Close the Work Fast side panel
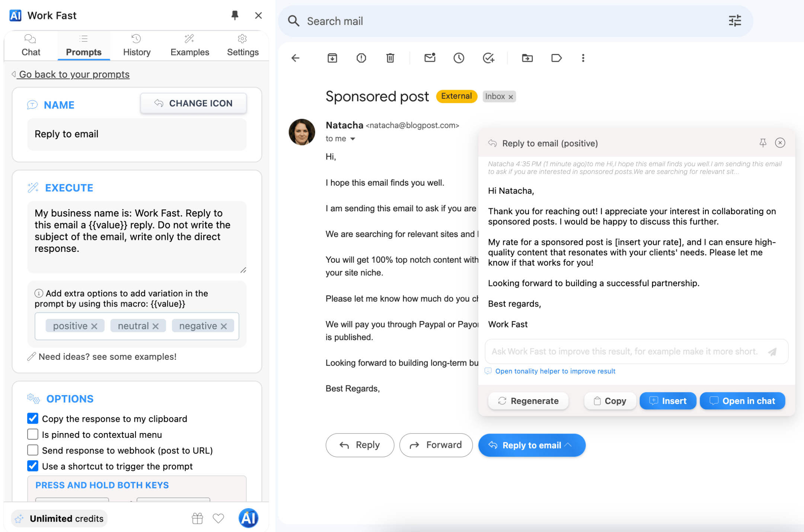 258,15
